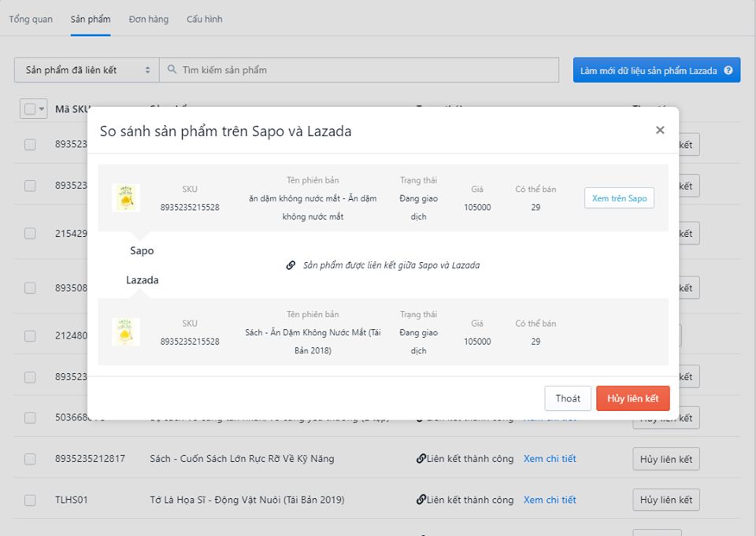This screenshot has height=536, width=756.
Task: Expand the bulk-select arrow beside header checkbox
Action: pyautogui.click(x=41, y=109)
